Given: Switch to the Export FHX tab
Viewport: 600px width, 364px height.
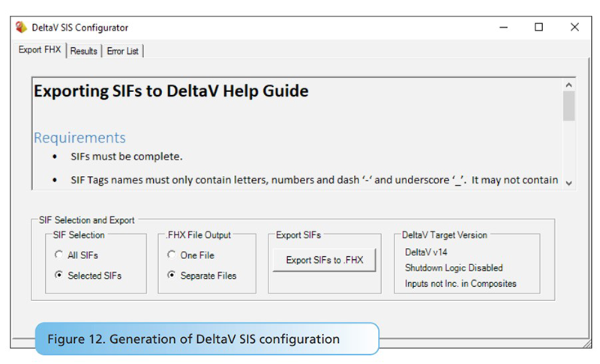Looking at the screenshot, I should click(x=40, y=51).
